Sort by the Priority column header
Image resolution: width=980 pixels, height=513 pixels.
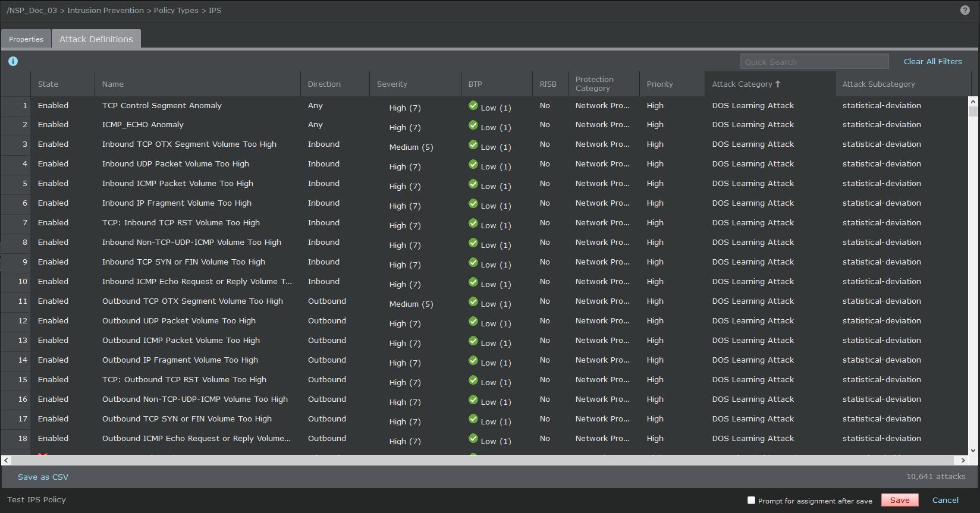(672, 84)
